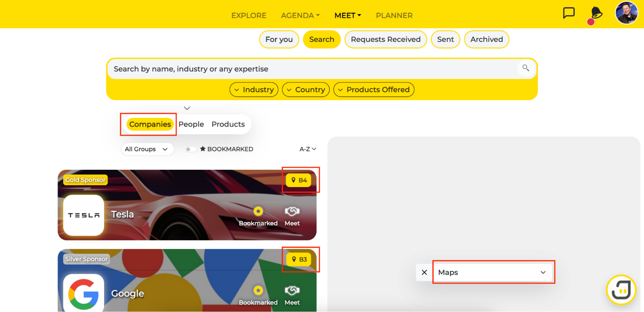
Task: Click the Gold Sponsor badge
Action: pos(85,180)
